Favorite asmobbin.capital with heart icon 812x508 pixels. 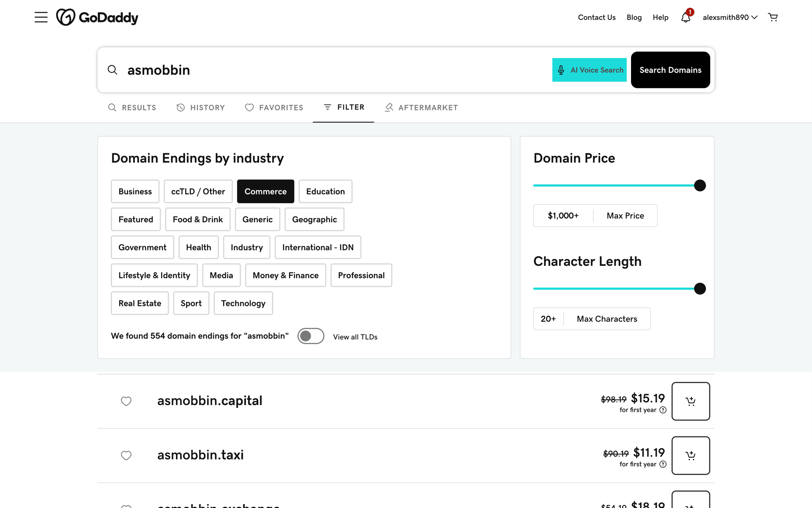click(x=126, y=401)
